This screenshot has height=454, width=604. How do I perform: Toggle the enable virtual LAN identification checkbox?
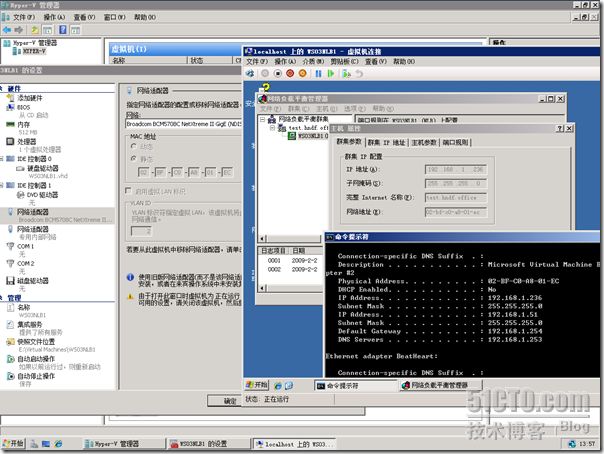[x=129, y=191]
